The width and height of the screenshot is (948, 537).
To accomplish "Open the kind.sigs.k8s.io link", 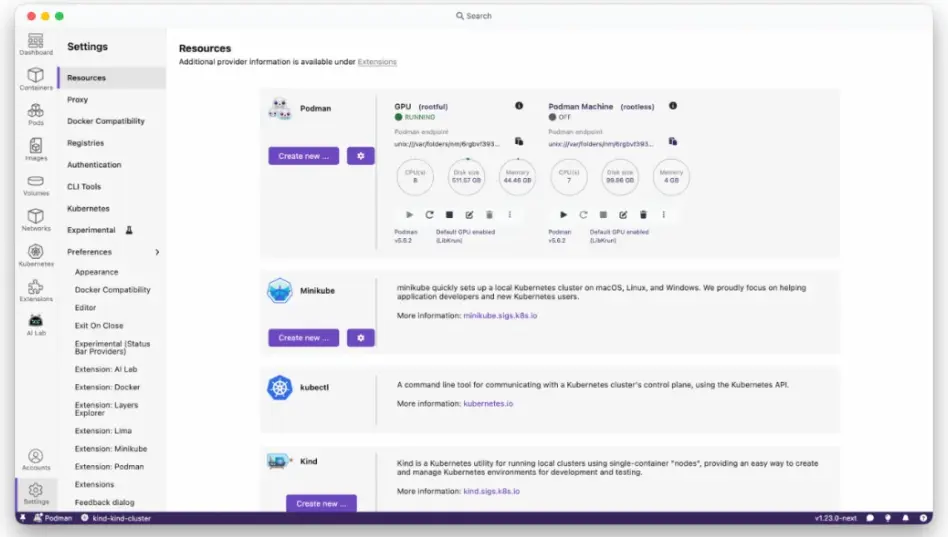I will pos(492,491).
